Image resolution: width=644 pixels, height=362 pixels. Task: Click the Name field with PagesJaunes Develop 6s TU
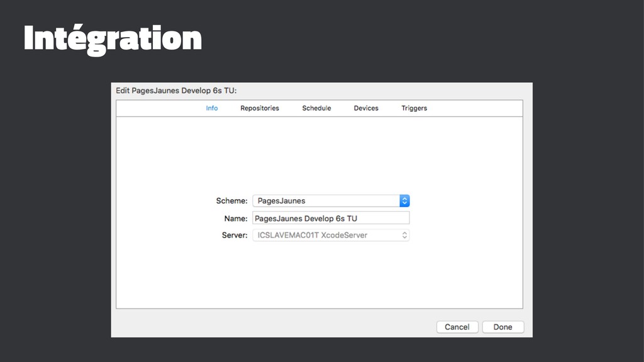pos(331,218)
